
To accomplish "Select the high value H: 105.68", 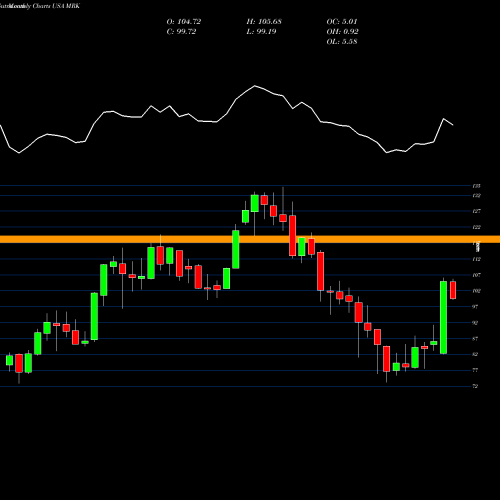I will pyautogui.click(x=264, y=22).
